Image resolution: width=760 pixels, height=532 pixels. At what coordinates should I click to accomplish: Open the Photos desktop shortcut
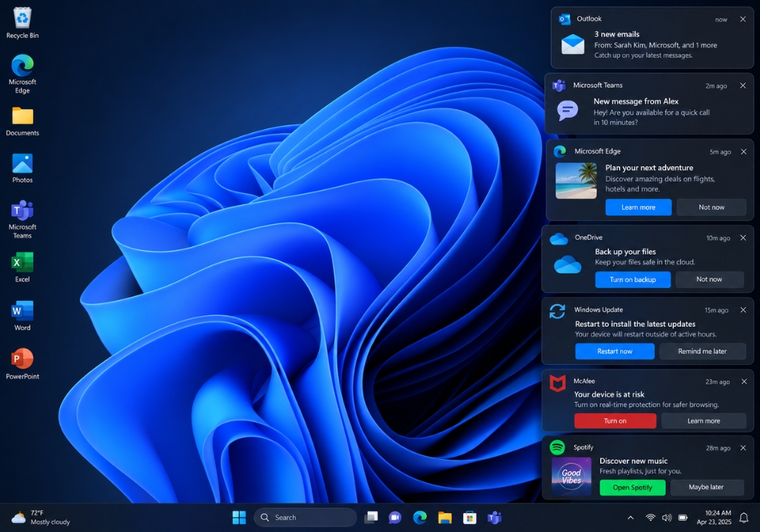(x=22, y=168)
